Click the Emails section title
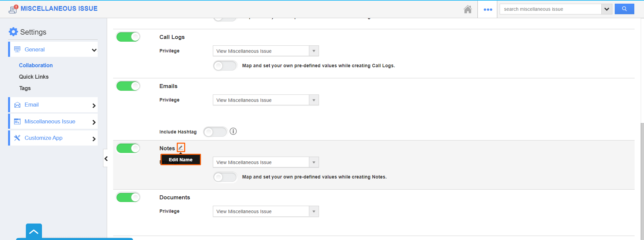This screenshot has height=240, width=644. pos(168,86)
